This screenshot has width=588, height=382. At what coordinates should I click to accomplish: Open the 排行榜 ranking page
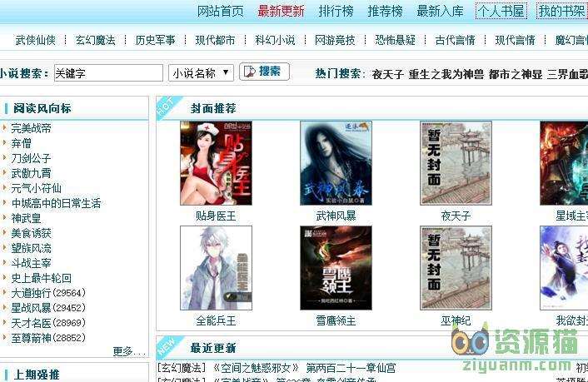[x=336, y=12]
